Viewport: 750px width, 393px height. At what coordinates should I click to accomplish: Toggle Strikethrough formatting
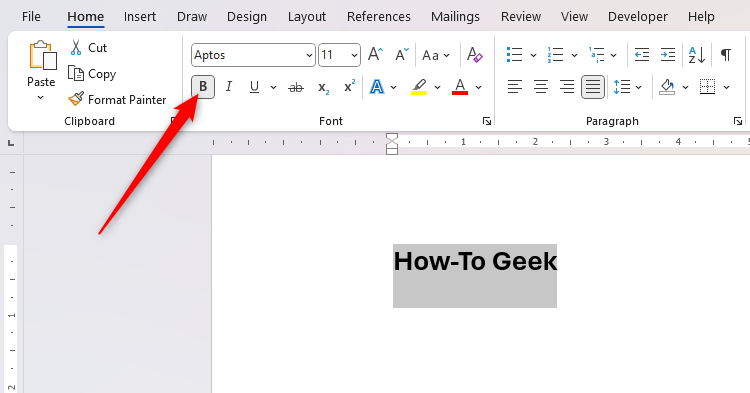point(296,87)
